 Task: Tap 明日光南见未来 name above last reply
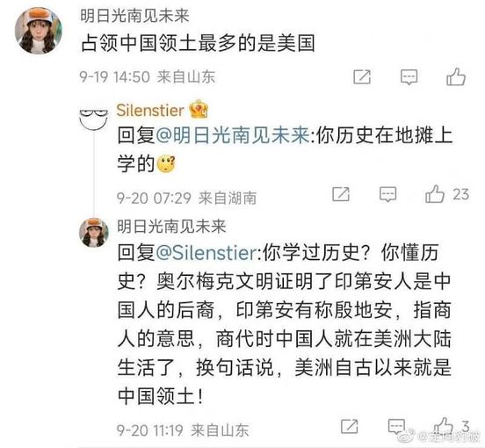pos(171,227)
